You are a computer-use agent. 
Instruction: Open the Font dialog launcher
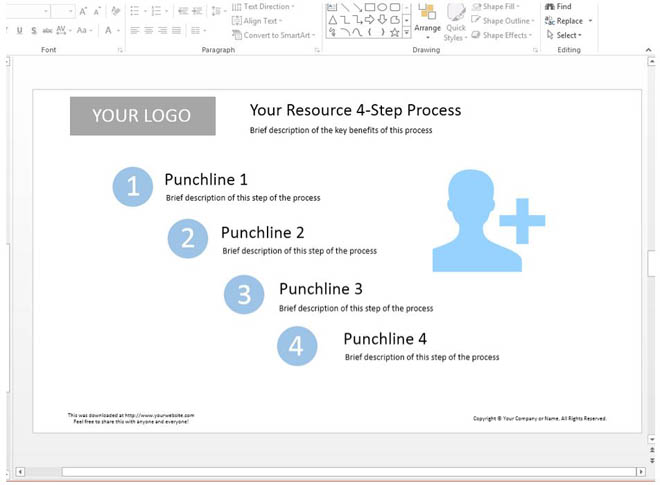click(x=120, y=50)
